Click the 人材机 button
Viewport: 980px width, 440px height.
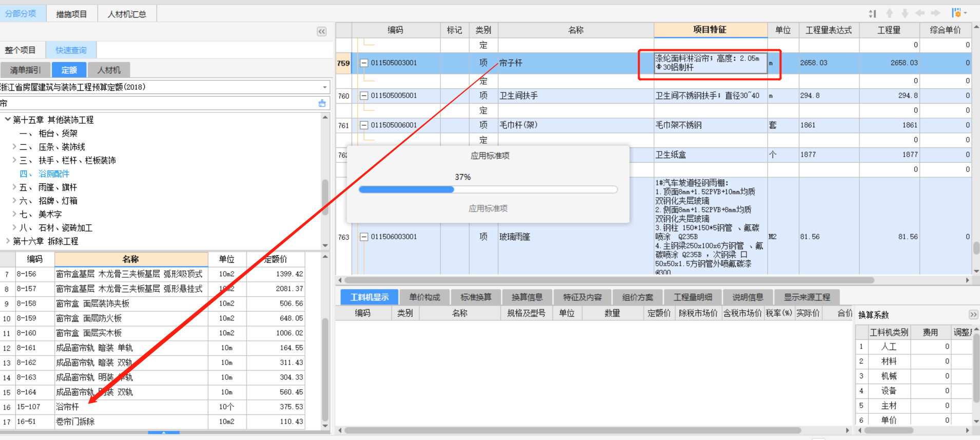(109, 70)
